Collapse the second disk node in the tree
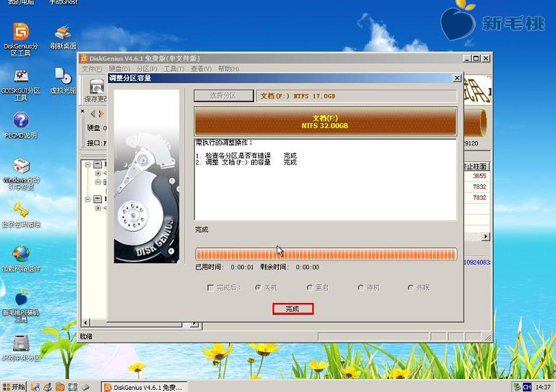 click(x=88, y=200)
